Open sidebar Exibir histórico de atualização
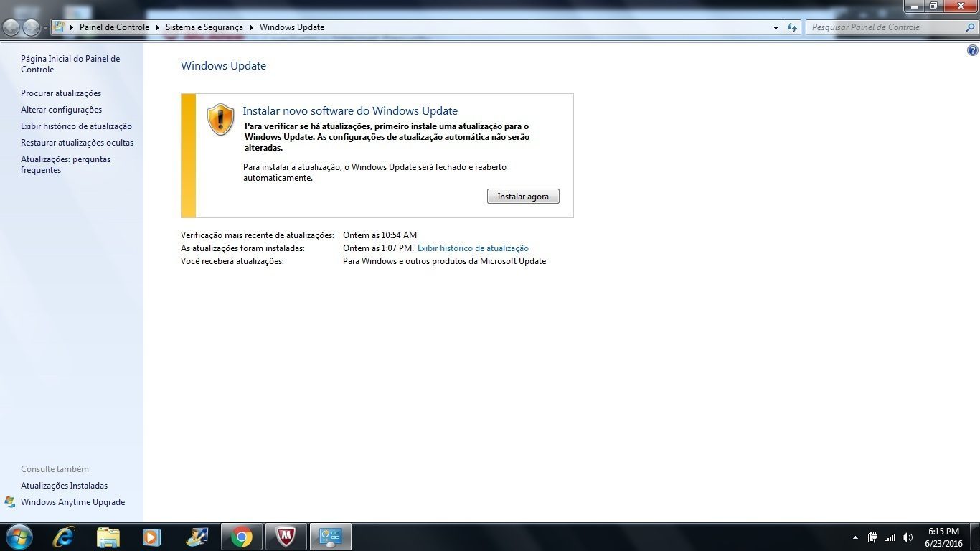 [76, 126]
